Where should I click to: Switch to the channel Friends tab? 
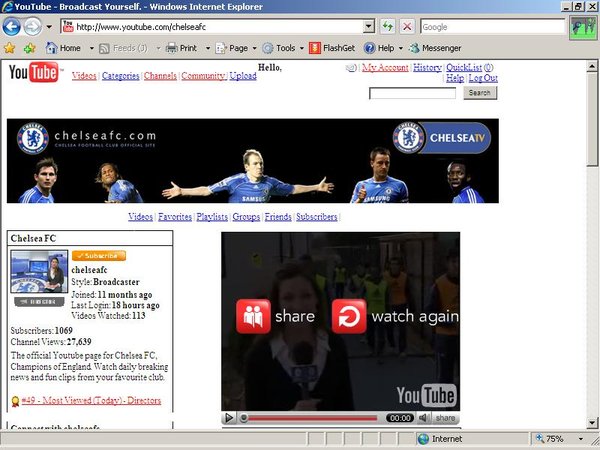click(x=278, y=217)
